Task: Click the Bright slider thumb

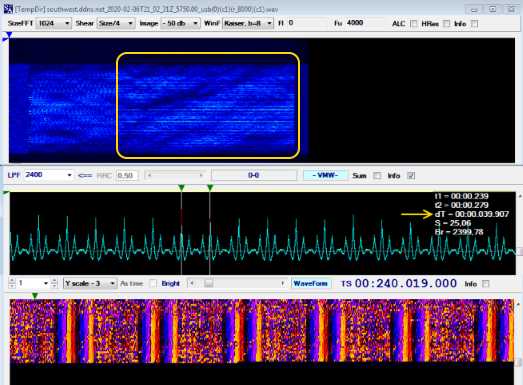Action: [209, 283]
